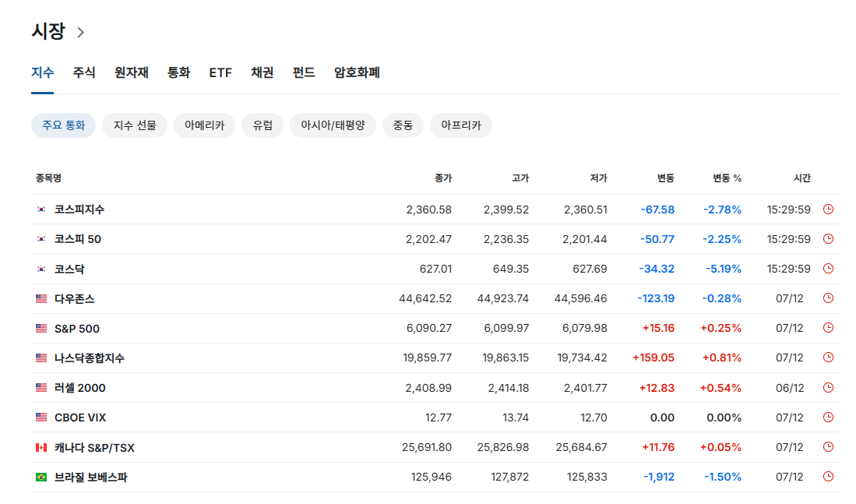
Task: Click the 종가 column header
Action: pos(443,178)
